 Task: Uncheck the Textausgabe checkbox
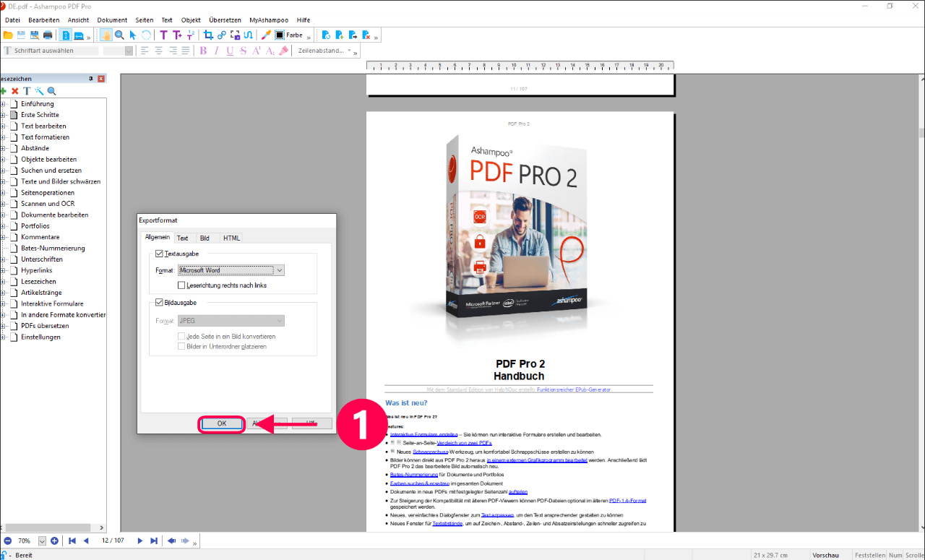click(x=159, y=254)
